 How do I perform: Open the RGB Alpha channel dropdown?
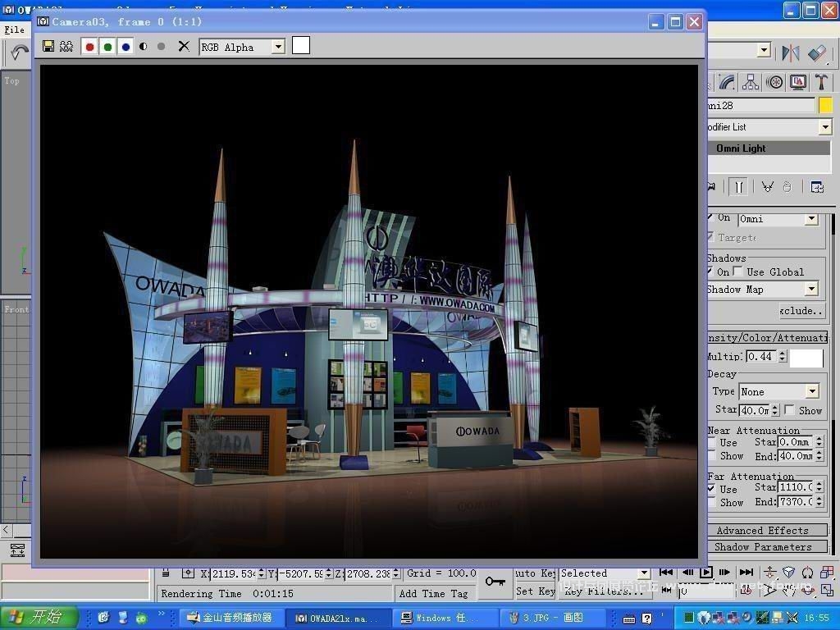tap(278, 47)
